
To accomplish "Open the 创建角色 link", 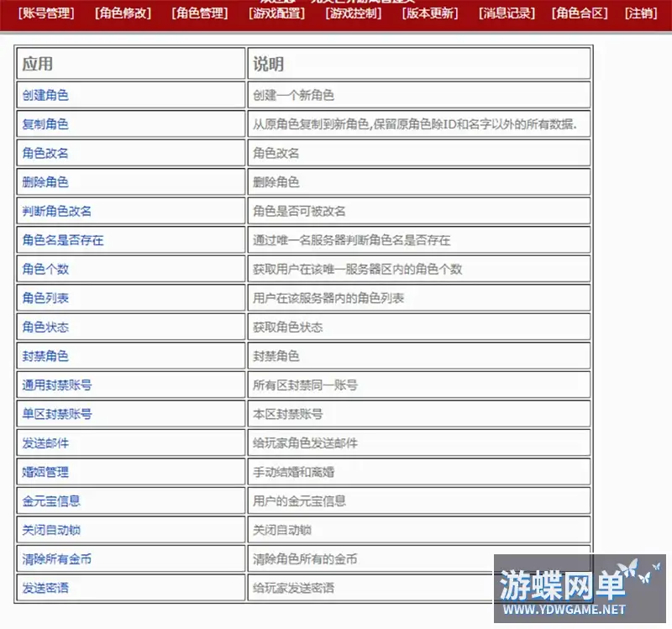I will (45, 95).
